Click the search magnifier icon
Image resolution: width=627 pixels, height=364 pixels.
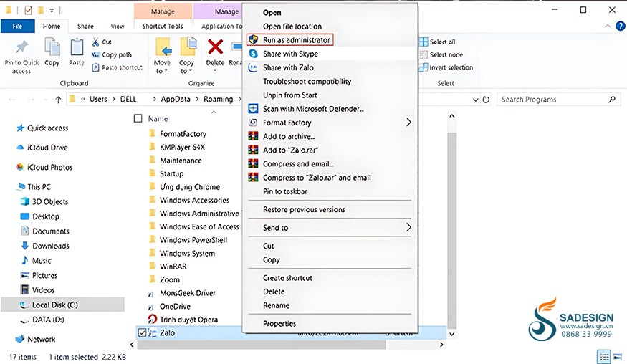point(612,99)
